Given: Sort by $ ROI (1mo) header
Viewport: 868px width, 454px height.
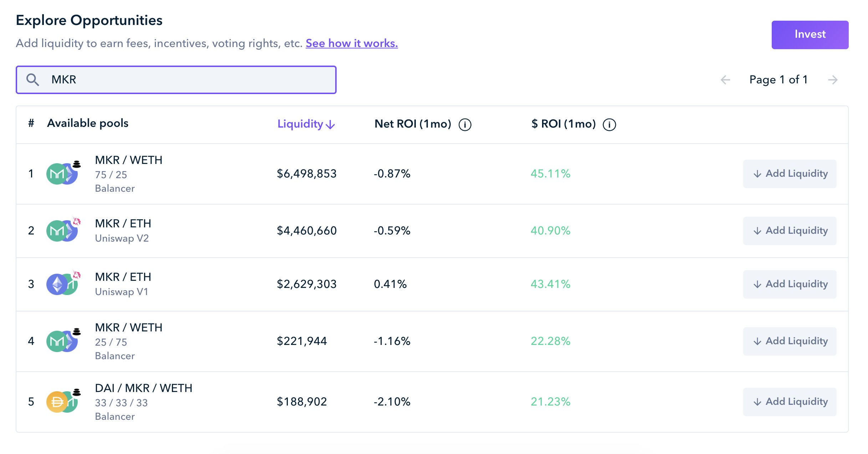Looking at the screenshot, I should (x=563, y=124).
